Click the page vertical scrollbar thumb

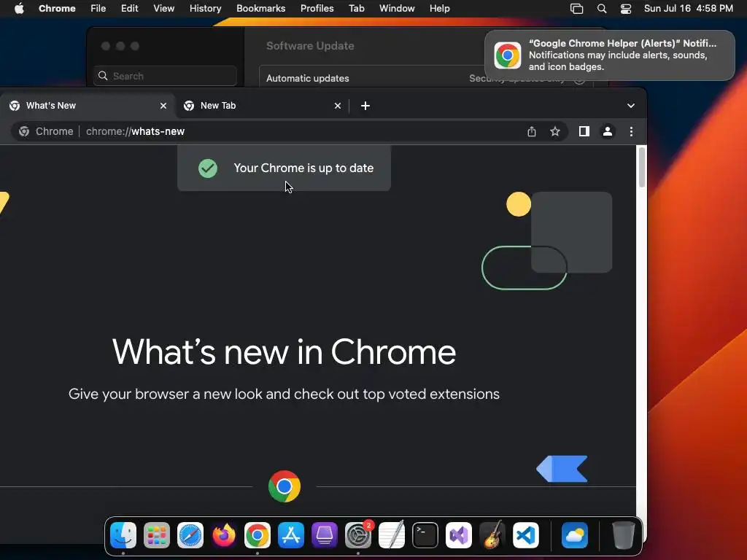(642, 168)
